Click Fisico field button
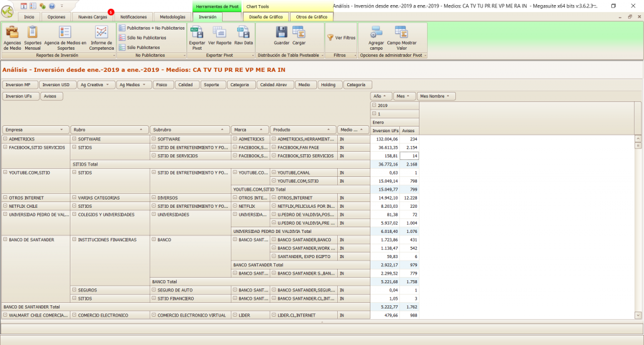The height and width of the screenshot is (345, 644). (x=164, y=85)
